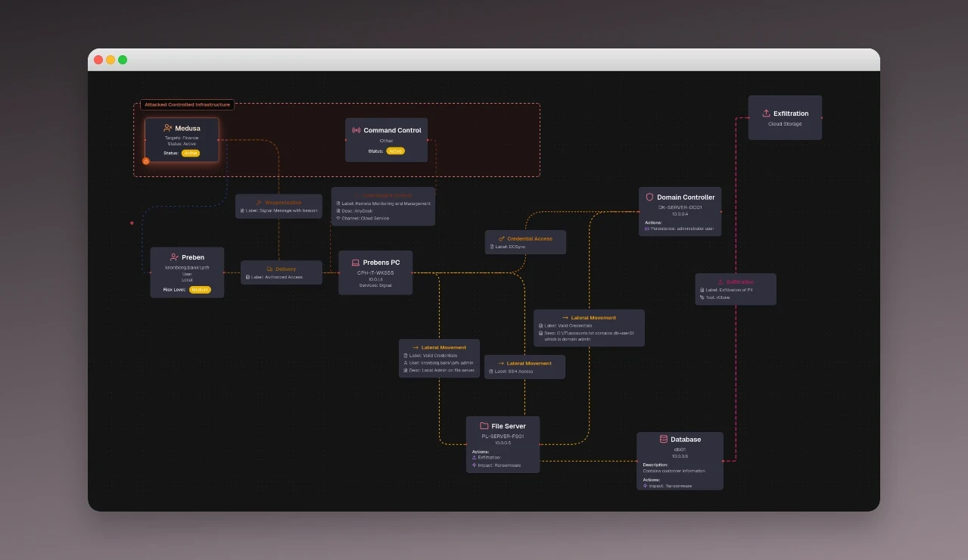968x560 pixels.
Task: Click the 'Label: Authorized Access' text
Action: click(x=277, y=277)
